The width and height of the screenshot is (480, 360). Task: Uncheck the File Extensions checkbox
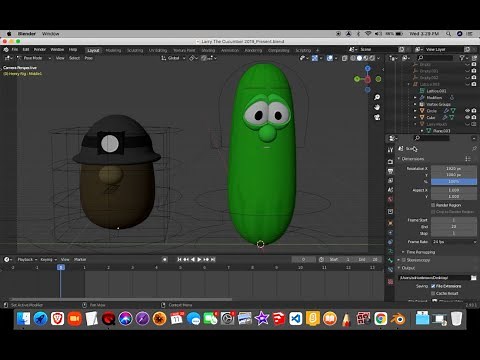433,286
